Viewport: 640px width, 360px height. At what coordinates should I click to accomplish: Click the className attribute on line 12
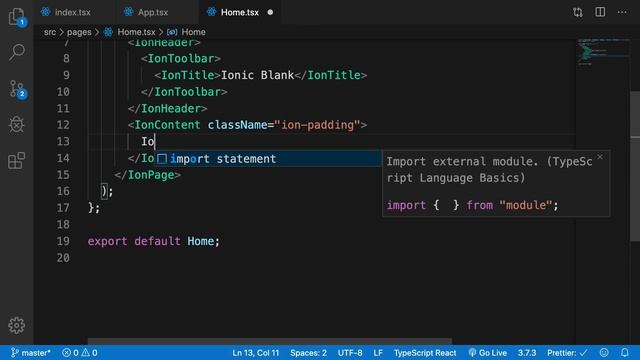click(x=237, y=125)
